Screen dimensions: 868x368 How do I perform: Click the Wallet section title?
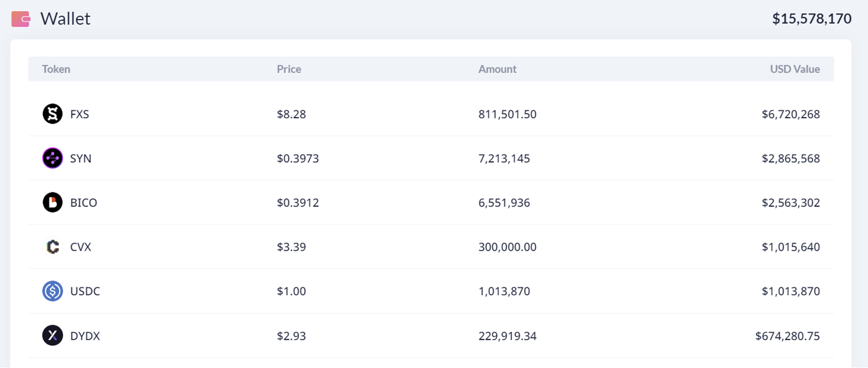click(65, 19)
